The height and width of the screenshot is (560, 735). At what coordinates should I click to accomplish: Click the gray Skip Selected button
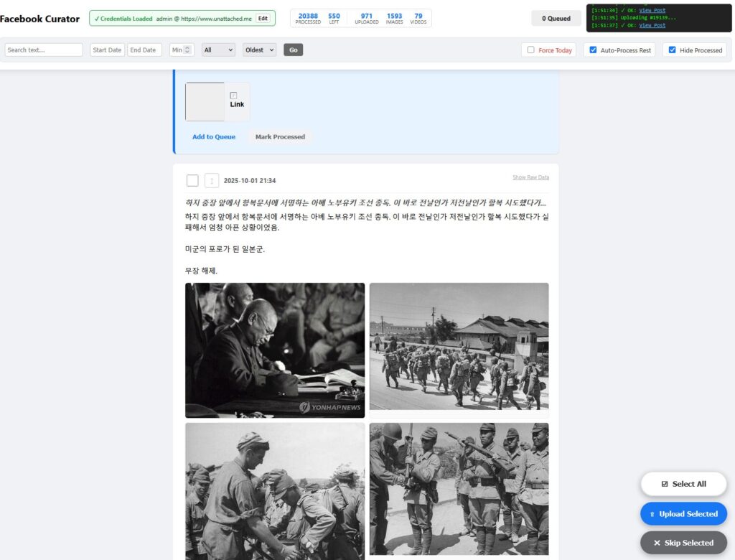683,543
